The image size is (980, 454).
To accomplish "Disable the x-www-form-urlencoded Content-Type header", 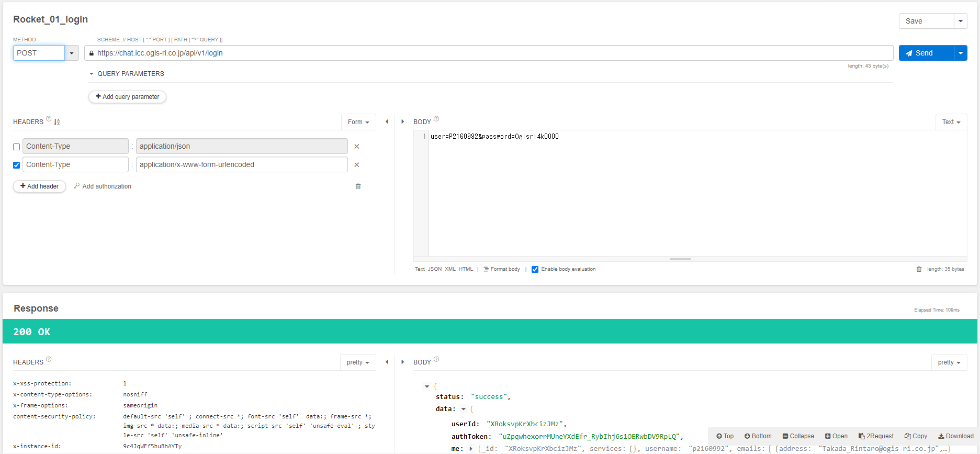I will [x=17, y=165].
